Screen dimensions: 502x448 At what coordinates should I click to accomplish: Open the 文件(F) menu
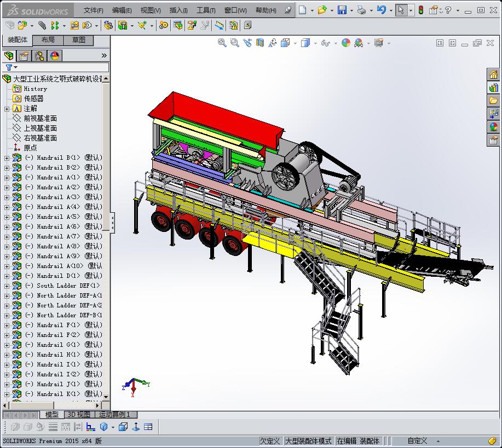93,10
